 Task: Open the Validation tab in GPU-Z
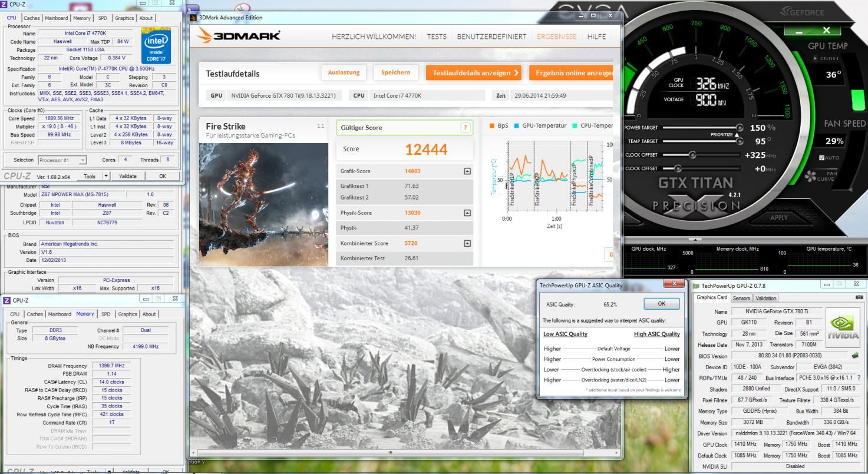click(765, 299)
